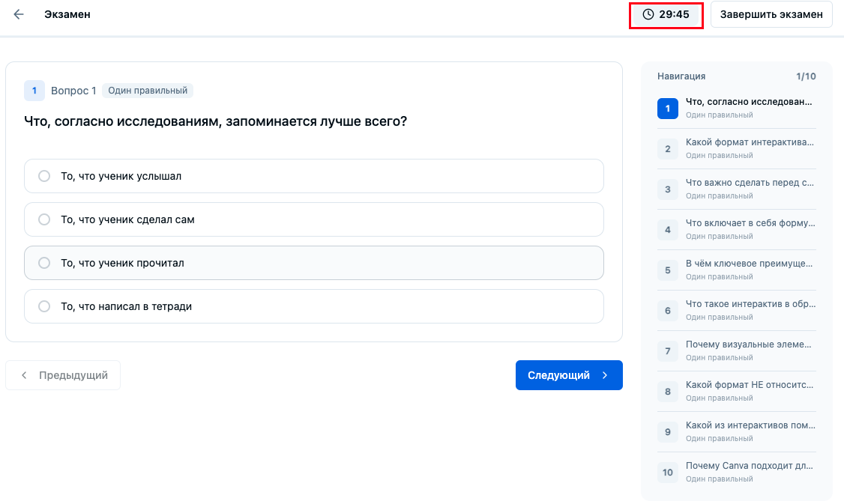The image size is (844, 504).
Task: Open question 7 "Почему визуальные элементы"
Action: point(736,350)
